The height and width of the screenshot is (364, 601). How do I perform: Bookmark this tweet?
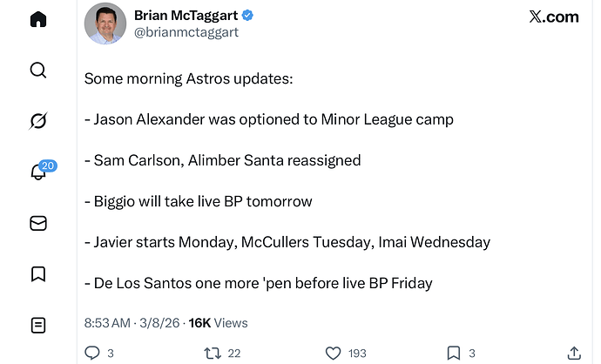pyautogui.click(x=453, y=353)
